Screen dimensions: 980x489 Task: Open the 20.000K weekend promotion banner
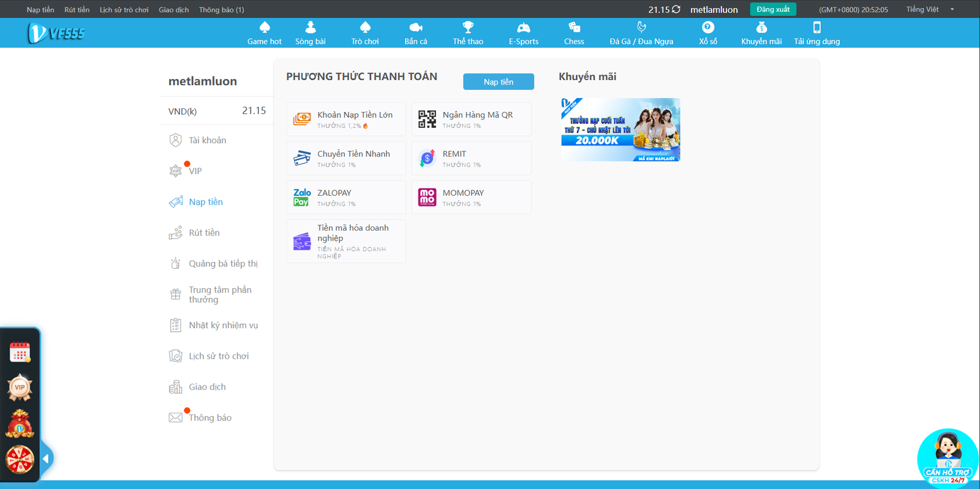point(620,130)
